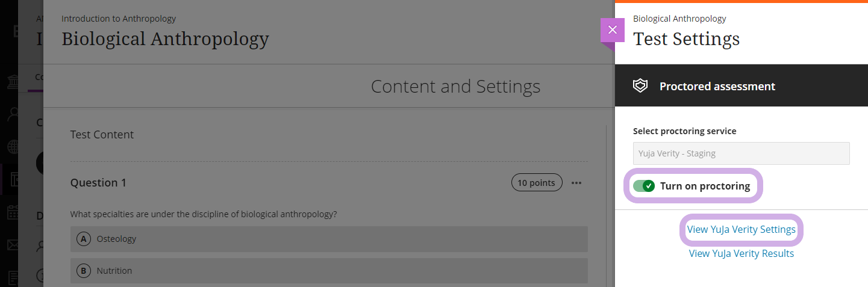
Task: Select the Courses icon in the left sidebar
Action: pos(13,179)
